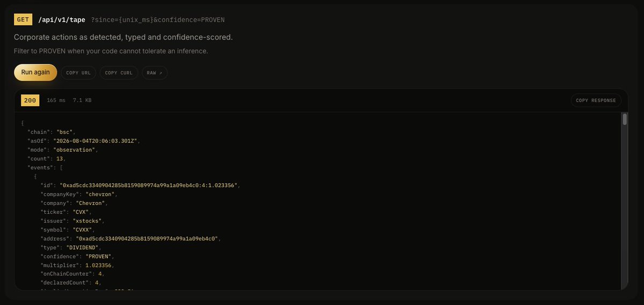Click the "count": 13 line

46,159
